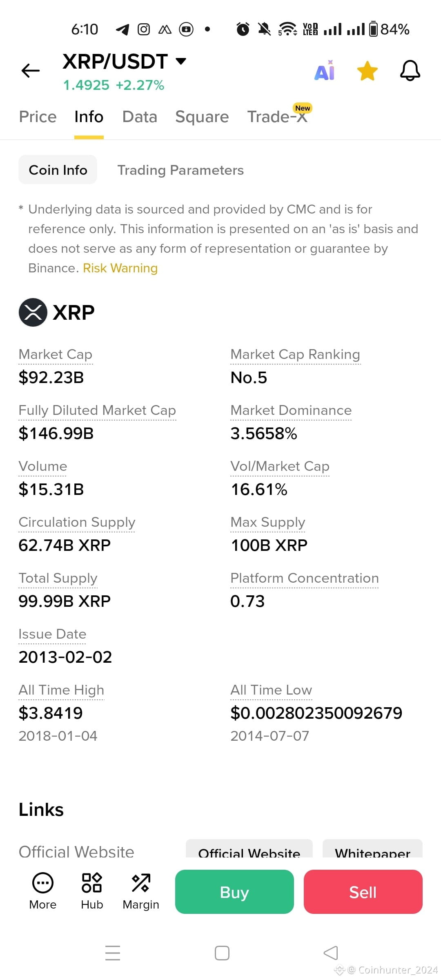Open the AI assistant icon
This screenshot has height=980, width=441.
325,71
